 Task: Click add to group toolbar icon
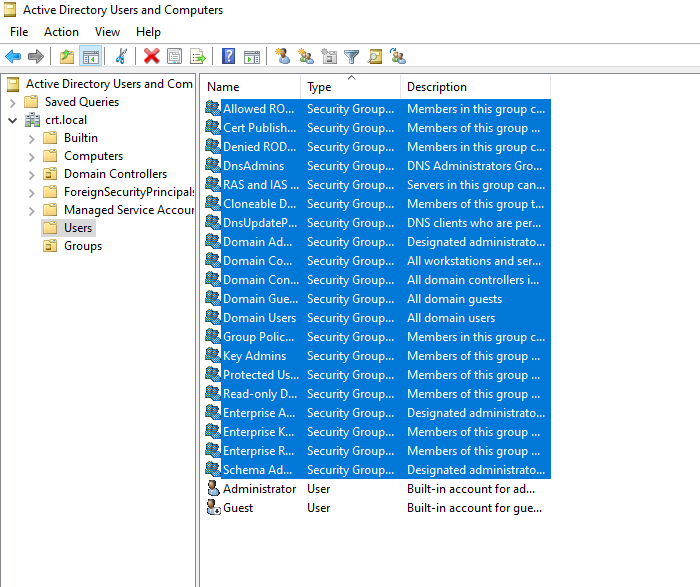(397, 56)
